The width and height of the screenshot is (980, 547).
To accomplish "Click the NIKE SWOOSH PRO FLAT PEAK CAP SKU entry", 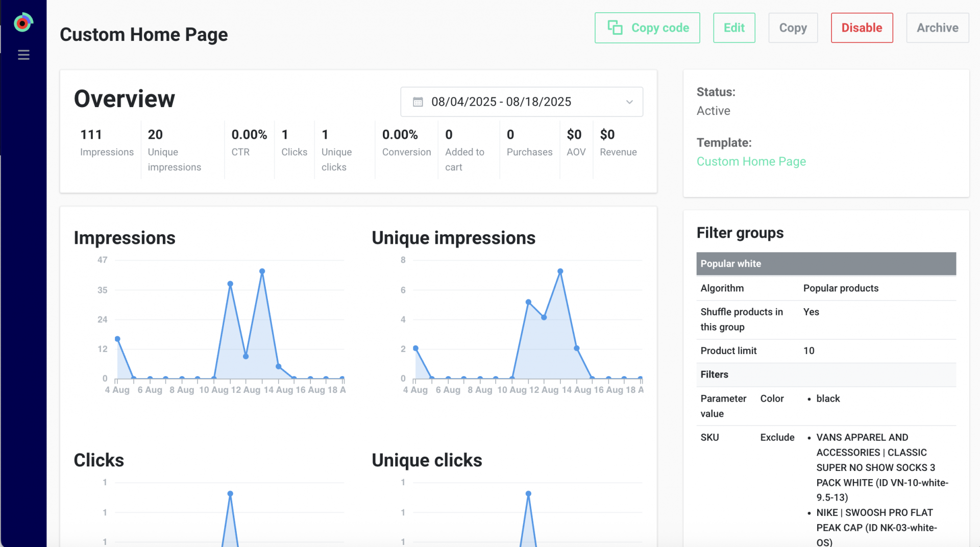I will pos(876,528).
